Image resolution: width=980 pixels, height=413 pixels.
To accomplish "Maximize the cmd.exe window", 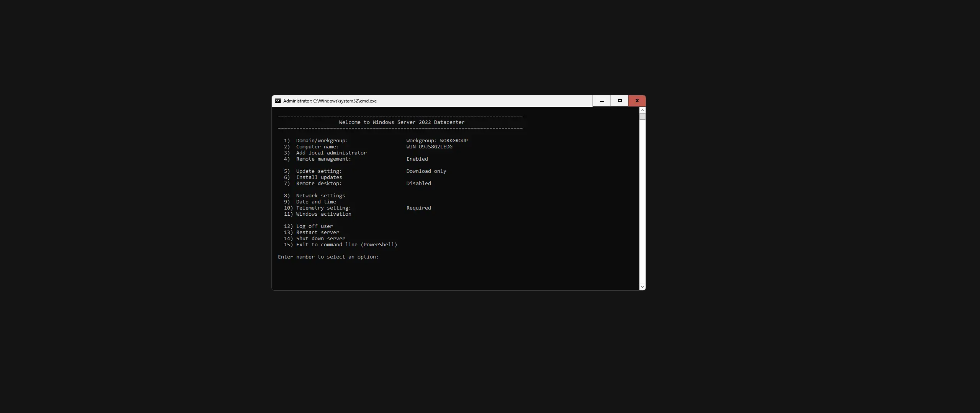I will click(x=619, y=101).
